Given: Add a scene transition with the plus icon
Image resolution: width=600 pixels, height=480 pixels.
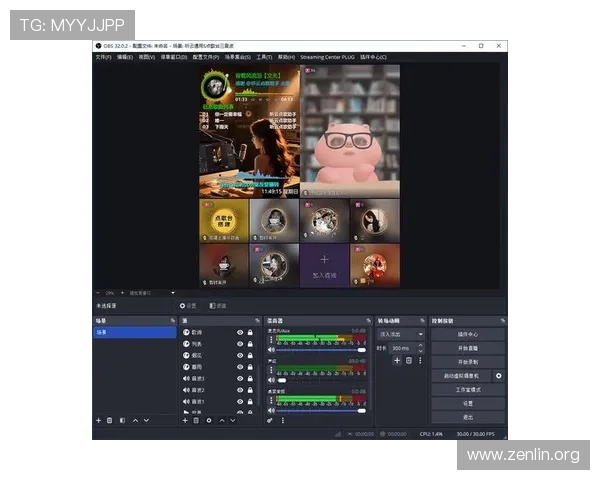Looking at the screenshot, I should pyautogui.click(x=396, y=360).
